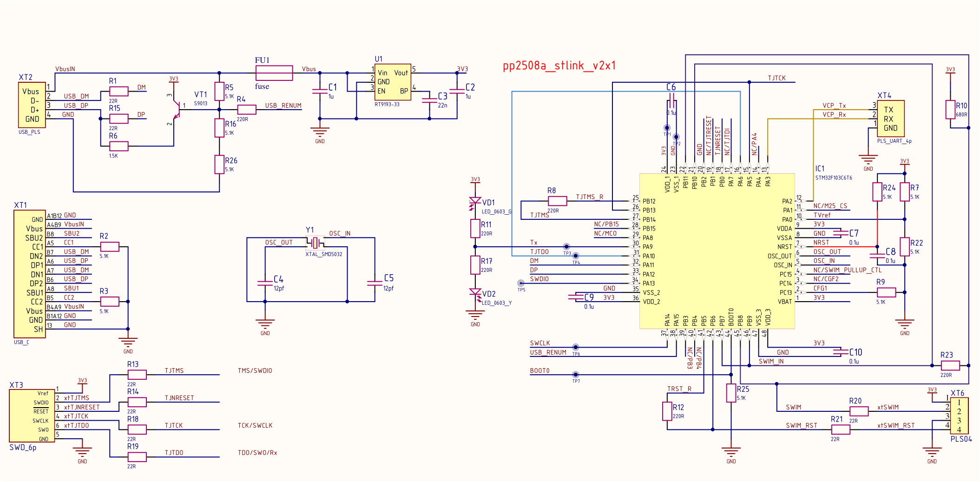Select resistor R25 symbol
This screenshot has width=980, height=482.
(x=731, y=393)
